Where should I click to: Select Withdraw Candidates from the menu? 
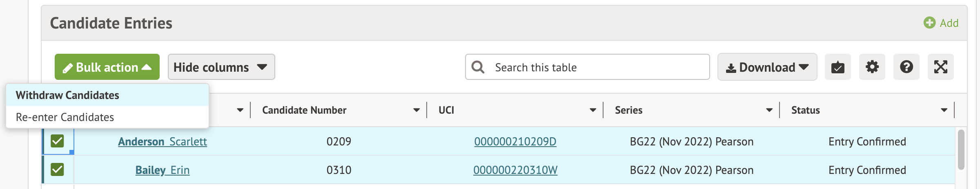pyautogui.click(x=67, y=95)
